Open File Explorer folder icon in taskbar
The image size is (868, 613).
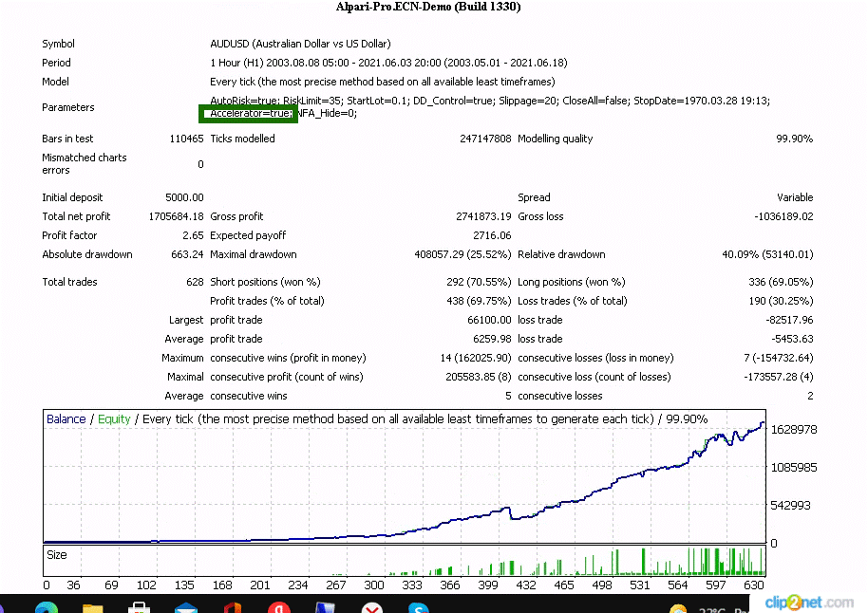92,608
